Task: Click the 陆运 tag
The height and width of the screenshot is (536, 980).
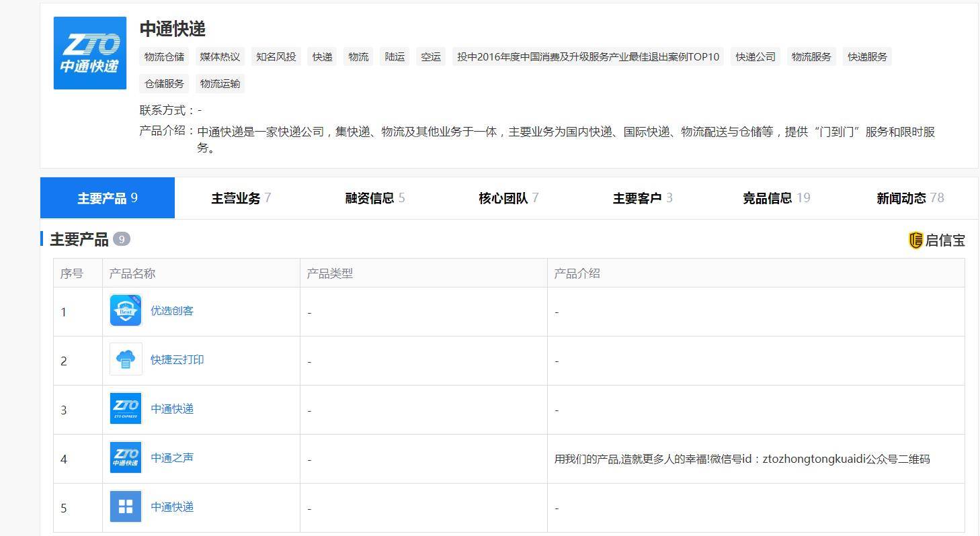Action: 395,57
